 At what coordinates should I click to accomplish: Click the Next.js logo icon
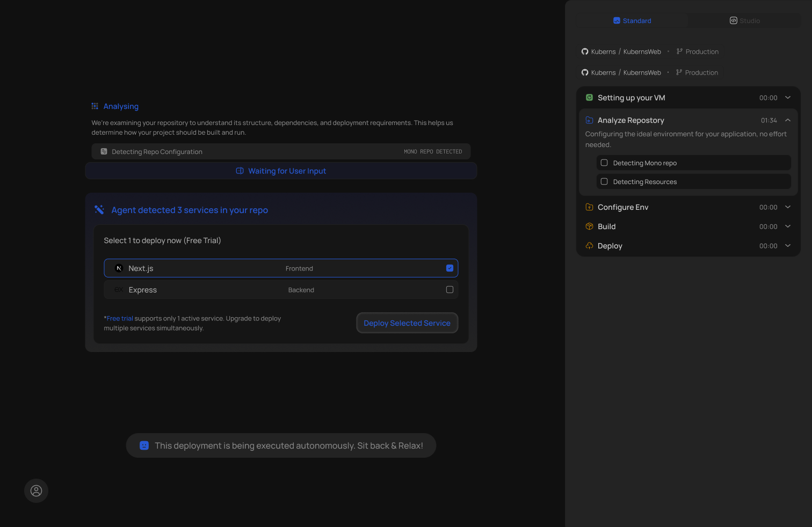point(119,268)
